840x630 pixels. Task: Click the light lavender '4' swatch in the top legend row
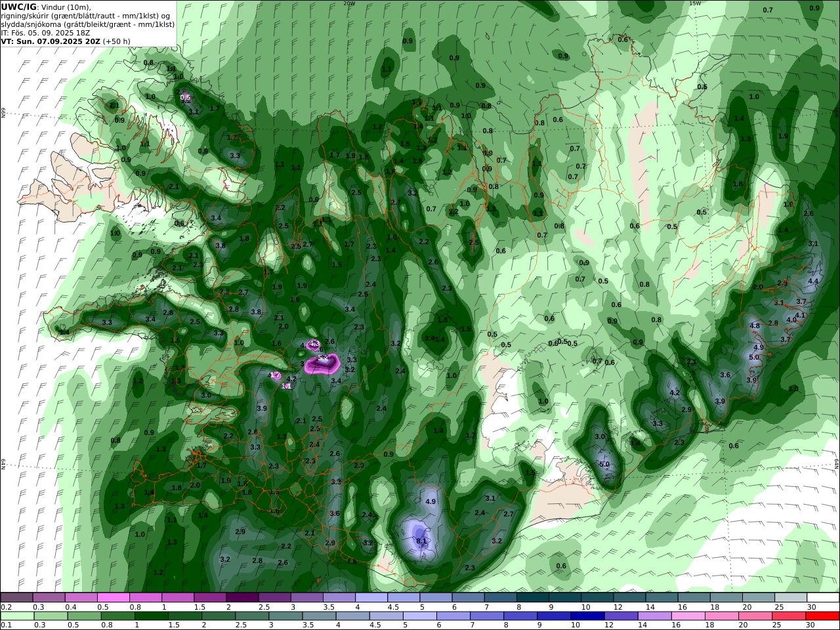click(371, 597)
